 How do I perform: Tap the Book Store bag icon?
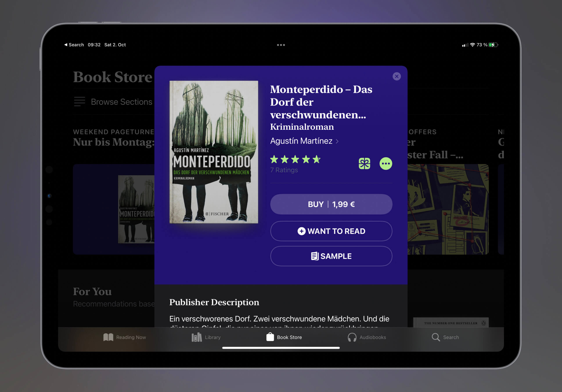pyautogui.click(x=270, y=337)
